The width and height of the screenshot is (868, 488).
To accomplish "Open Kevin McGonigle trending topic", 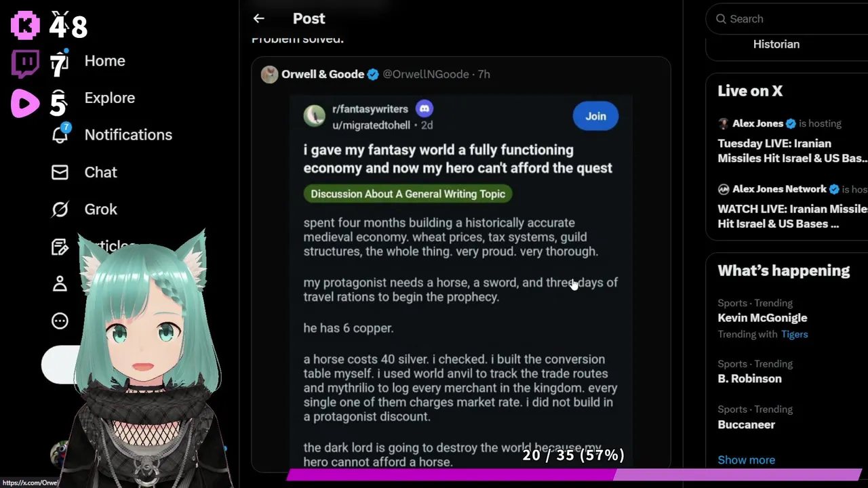I will click(x=762, y=318).
